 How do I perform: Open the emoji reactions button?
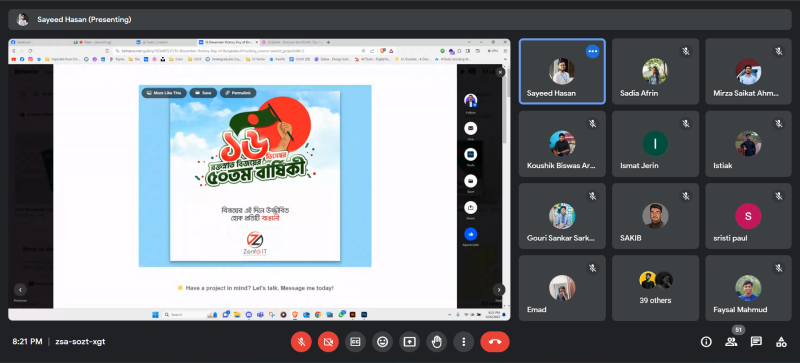click(382, 342)
